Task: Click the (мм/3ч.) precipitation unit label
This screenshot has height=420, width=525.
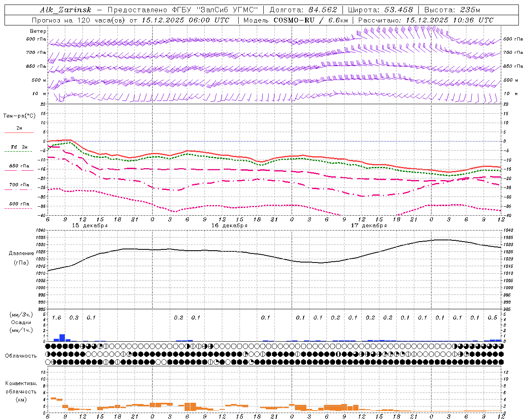Action: tap(21, 315)
